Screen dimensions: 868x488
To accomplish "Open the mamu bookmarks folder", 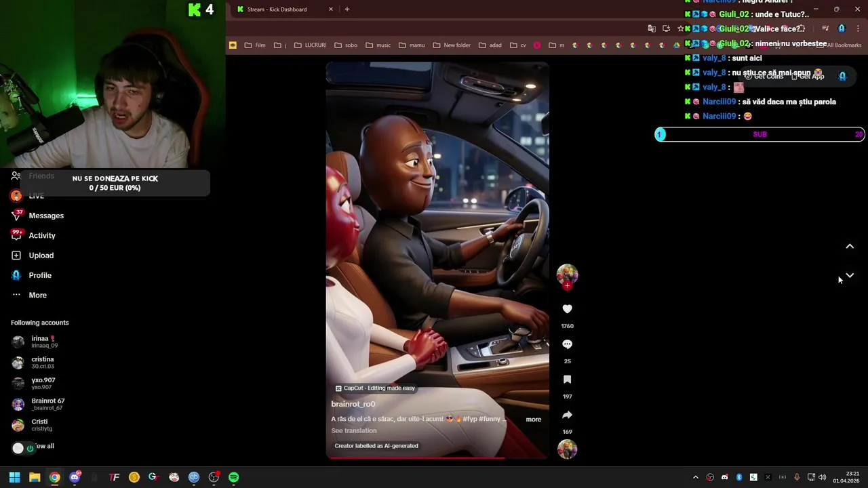I will (x=412, y=45).
